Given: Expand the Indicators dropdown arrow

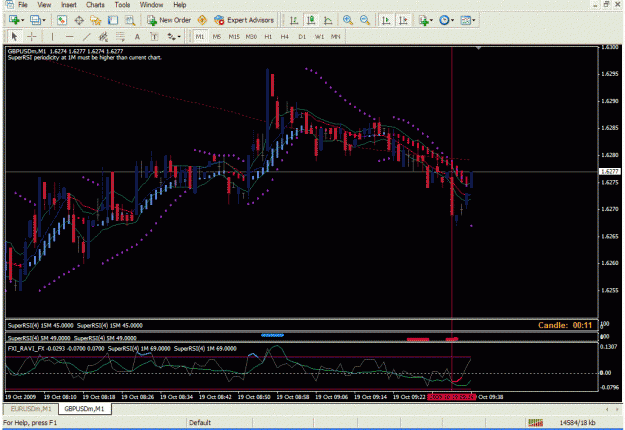Looking at the screenshot, I should pos(431,20).
